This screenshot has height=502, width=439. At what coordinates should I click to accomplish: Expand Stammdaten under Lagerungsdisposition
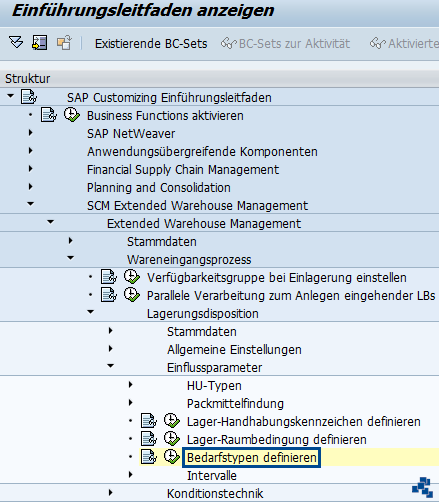111,331
